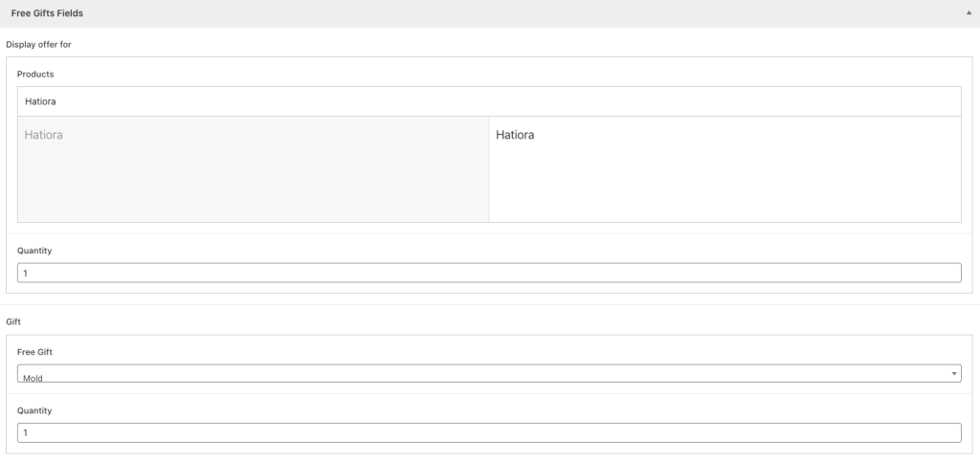The image size is (980, 461).
Task: Click Quantity label in Display offer section
Action: coord(34,251)
